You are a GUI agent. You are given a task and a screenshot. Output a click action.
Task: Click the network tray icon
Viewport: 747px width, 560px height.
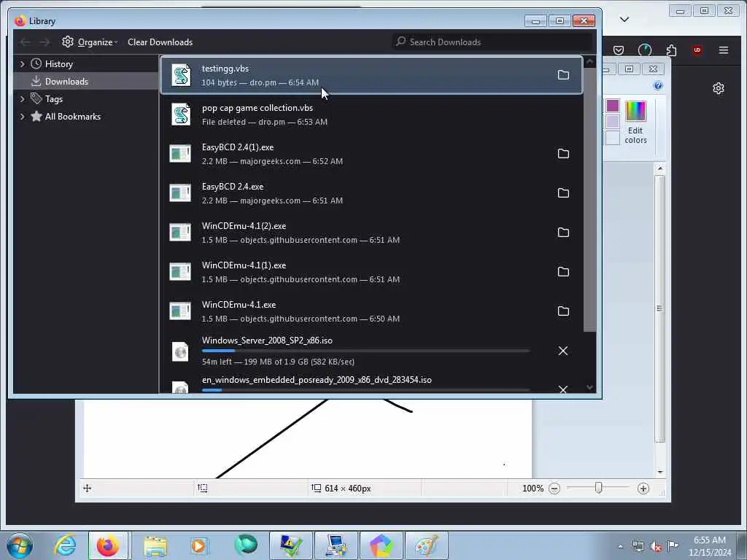(638, 546)
